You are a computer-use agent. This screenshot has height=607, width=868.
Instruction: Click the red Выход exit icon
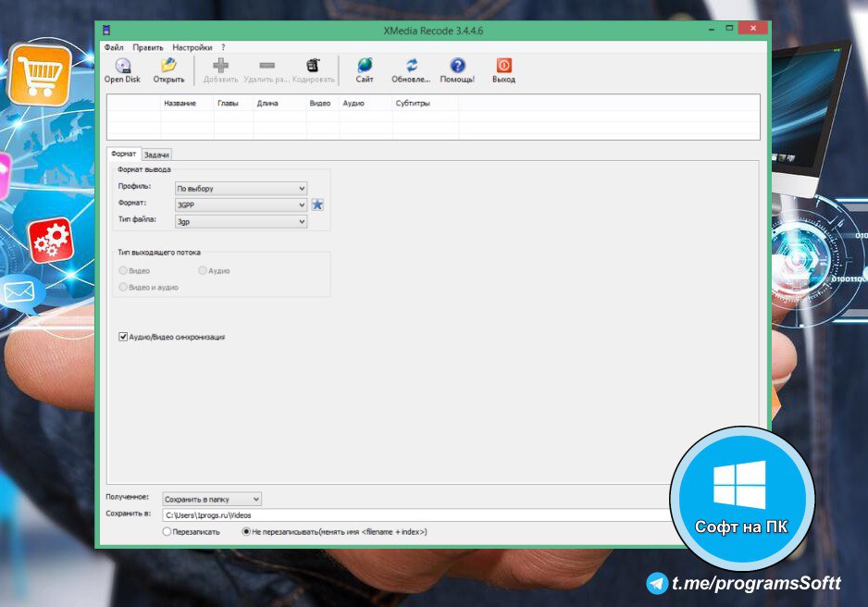coord(503,66)
